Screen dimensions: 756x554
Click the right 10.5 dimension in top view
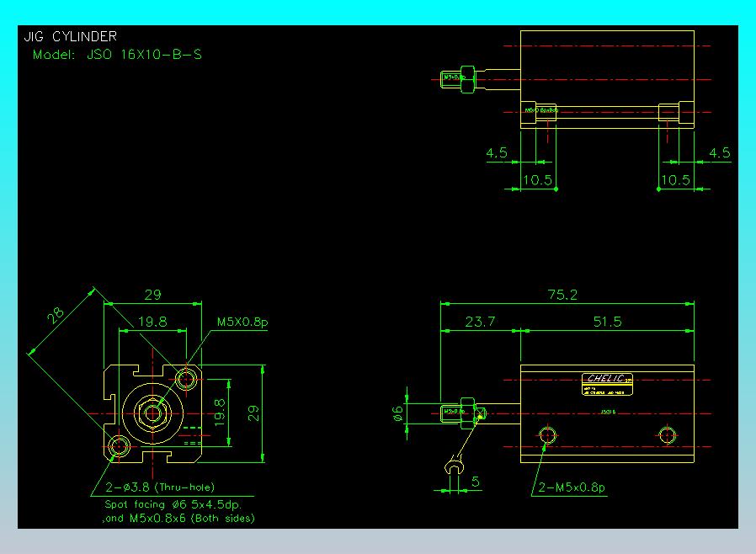(675, 180)
